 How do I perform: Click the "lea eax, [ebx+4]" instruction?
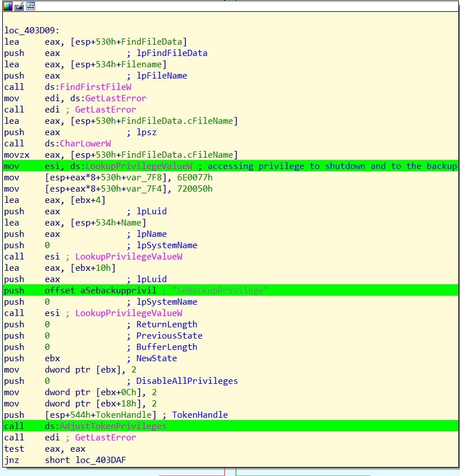click(x=55, y=200)
